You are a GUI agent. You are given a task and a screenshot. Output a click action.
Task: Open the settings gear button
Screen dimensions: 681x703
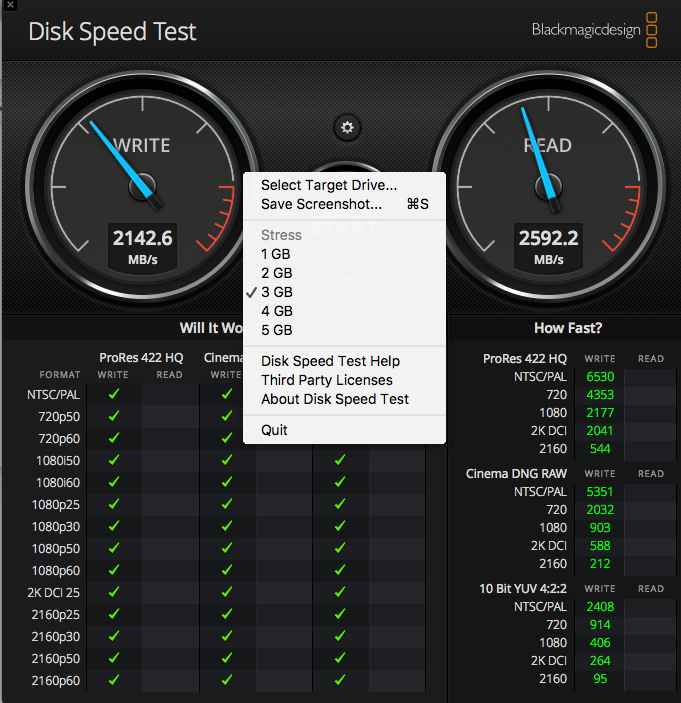(347, 128)
